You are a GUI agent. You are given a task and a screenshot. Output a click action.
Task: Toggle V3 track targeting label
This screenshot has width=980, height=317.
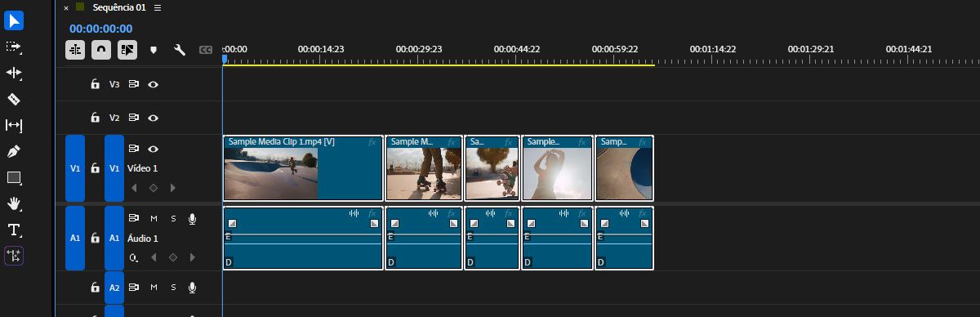[x=114, y=84]
